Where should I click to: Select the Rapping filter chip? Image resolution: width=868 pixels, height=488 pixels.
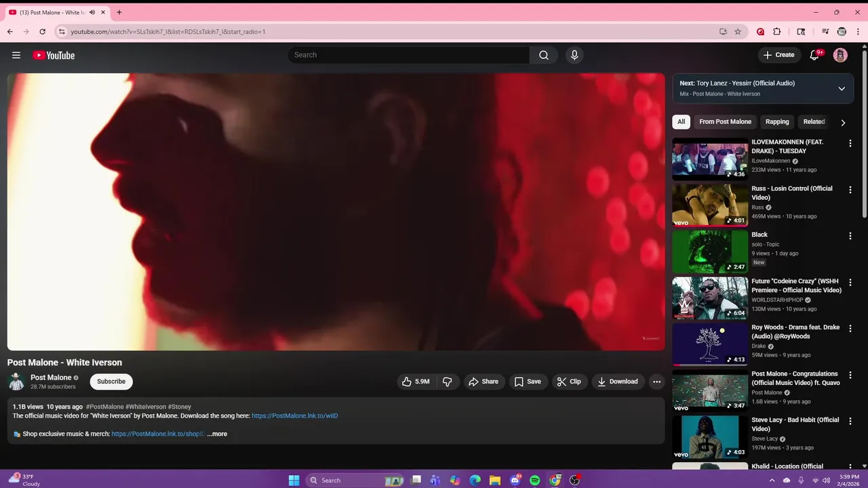coord(777,121)
